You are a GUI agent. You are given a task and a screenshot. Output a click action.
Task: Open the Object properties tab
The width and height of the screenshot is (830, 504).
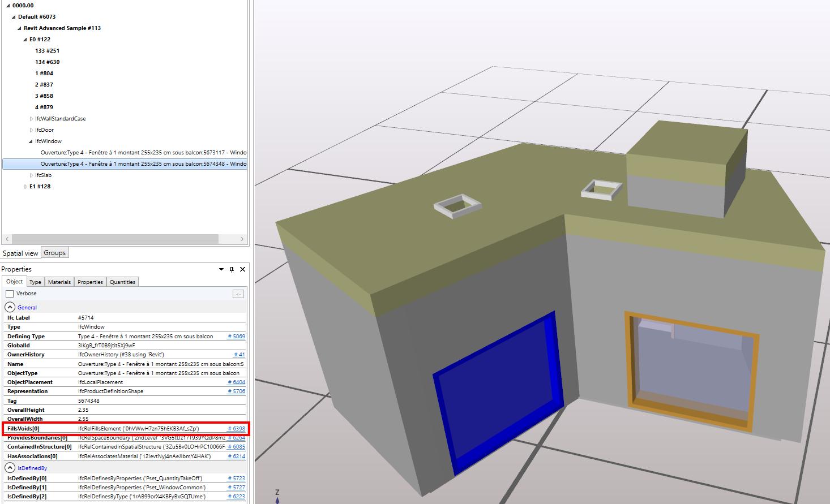coord(15,282)
